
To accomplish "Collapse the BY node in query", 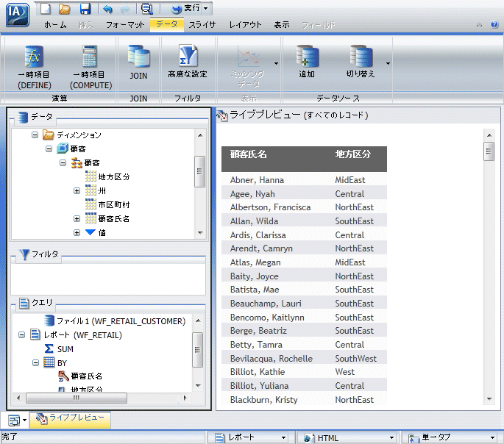I will click(x=35, y=363).
